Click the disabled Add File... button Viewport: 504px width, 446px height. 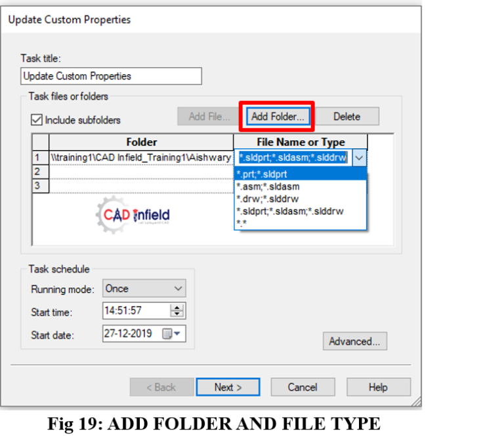click(x=209, y=116)
